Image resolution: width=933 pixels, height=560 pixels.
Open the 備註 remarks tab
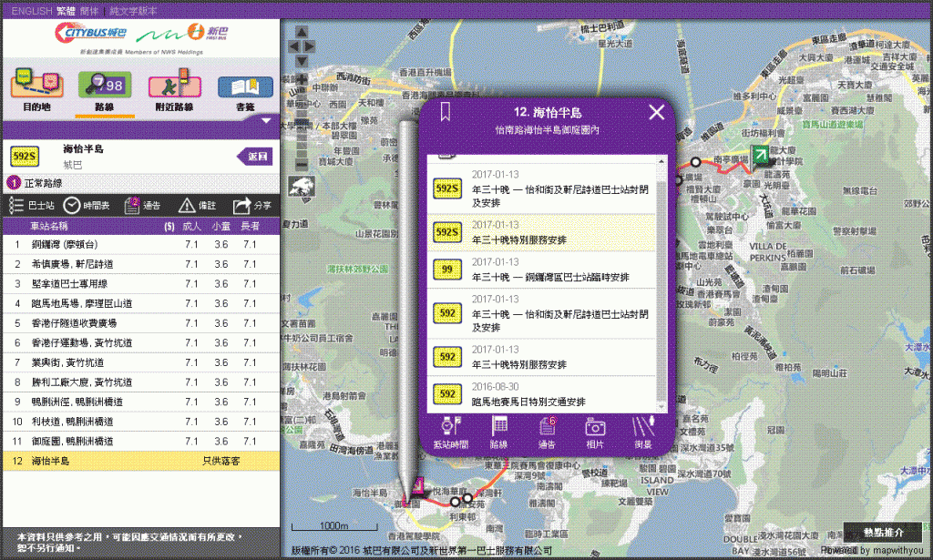pyautogui.click(x=197, y=206)
